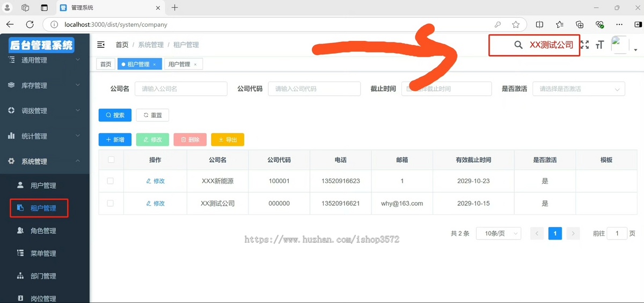Expand 调拨管理 sidebar menu
Screen dimensions: 644x303
45,111
